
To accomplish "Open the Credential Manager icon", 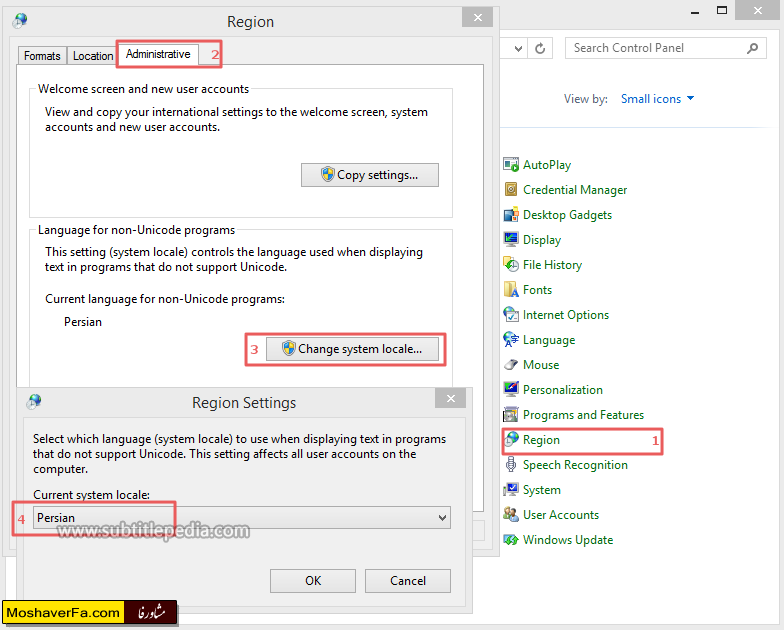I will click(x=512, y=190).
